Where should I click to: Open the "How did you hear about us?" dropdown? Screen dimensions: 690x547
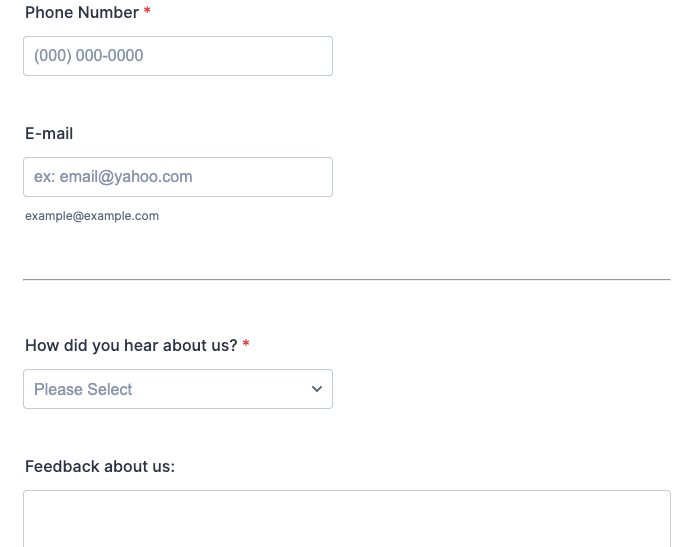pos(177,389)
